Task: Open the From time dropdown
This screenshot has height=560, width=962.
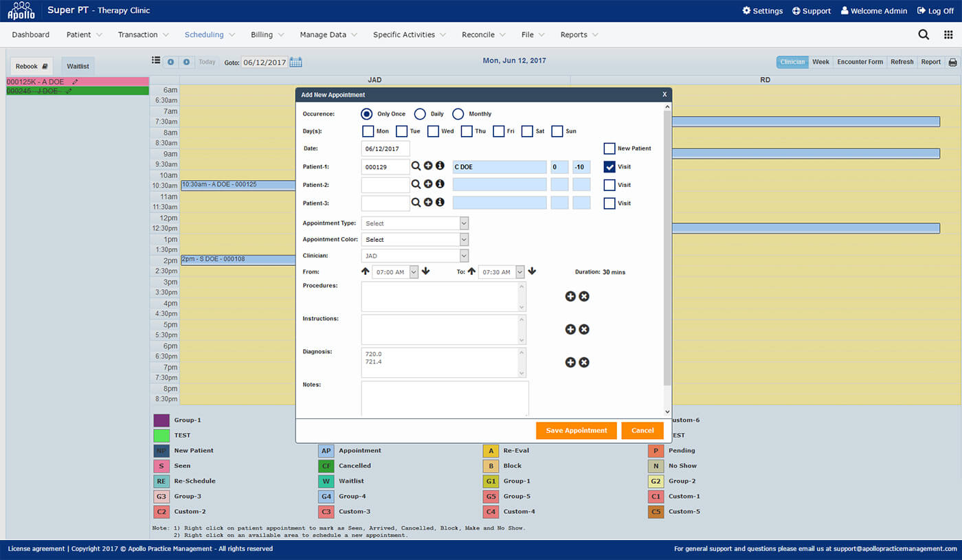Action: (414, 271)
